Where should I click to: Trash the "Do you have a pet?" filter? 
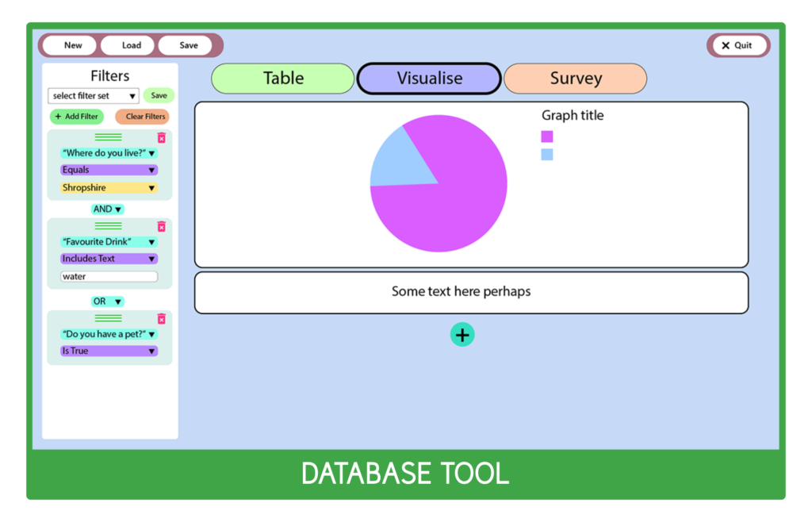point(162,319)
